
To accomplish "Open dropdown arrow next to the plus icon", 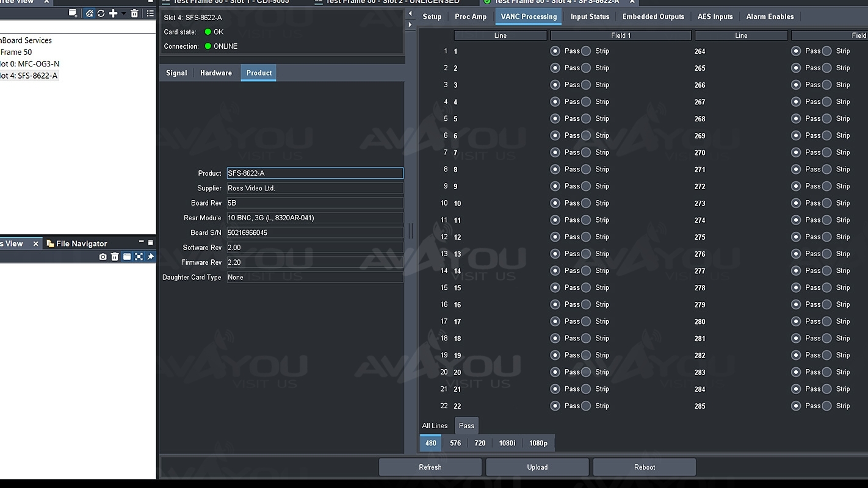I will (x=123, y=13).
